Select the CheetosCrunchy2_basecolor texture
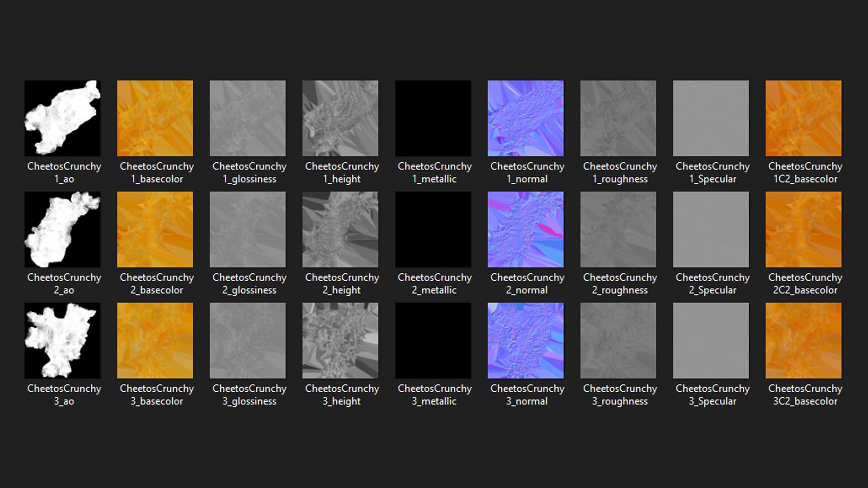The height and width of the screenshot is (488, 868). point(155,230)
